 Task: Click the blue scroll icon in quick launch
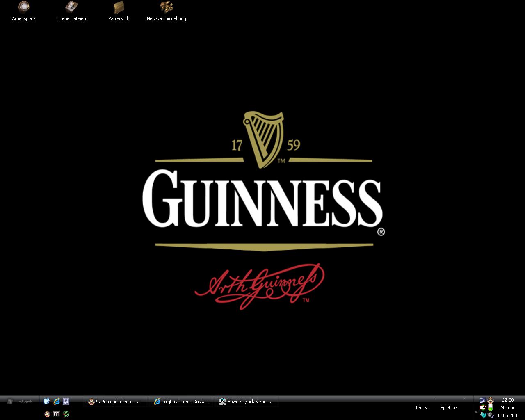pyautogui.click(x=47, y=402)
